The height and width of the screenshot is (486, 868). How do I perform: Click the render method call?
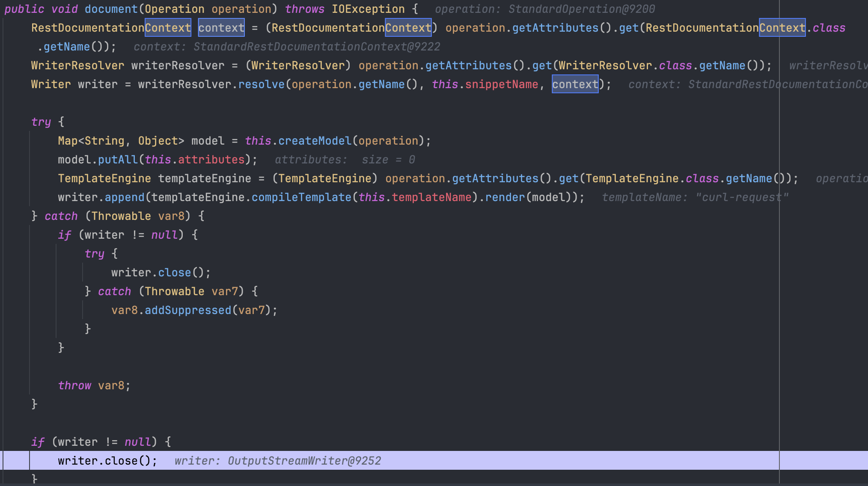(505, 197)
